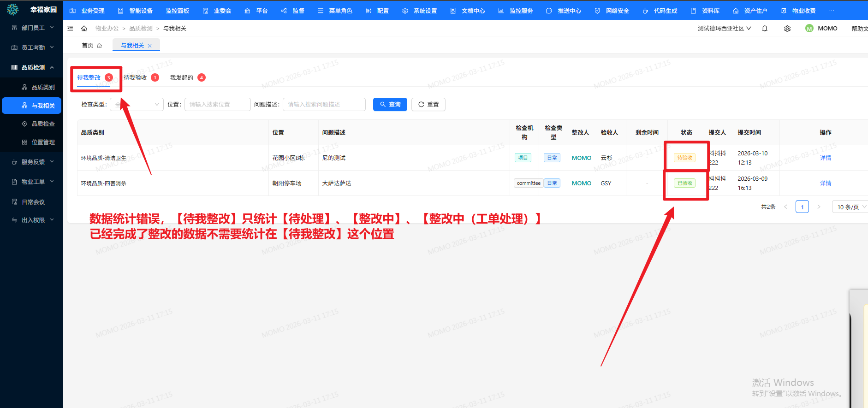868x408 pixels.
Task: Switch to the 待我验收 tab
Action: (x=136, y=77)
